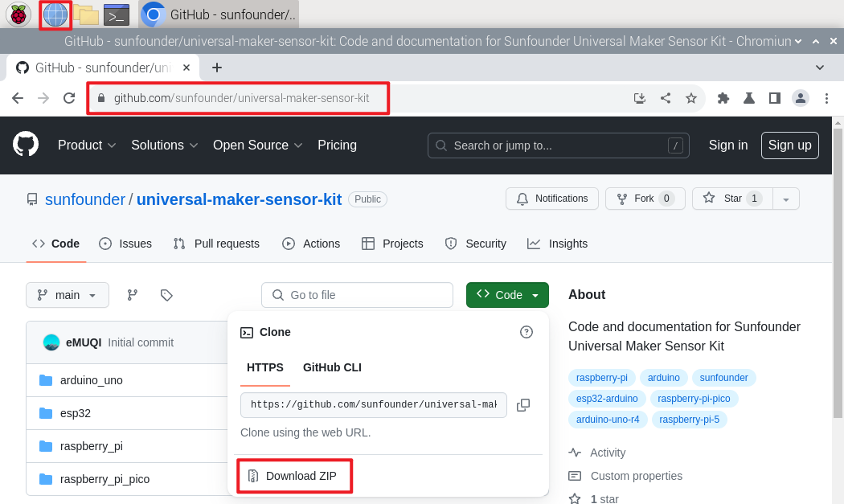This screenshot has width=844, height=504.
Task: Open the main branch dropdown
Action: (x=68, y=295)
